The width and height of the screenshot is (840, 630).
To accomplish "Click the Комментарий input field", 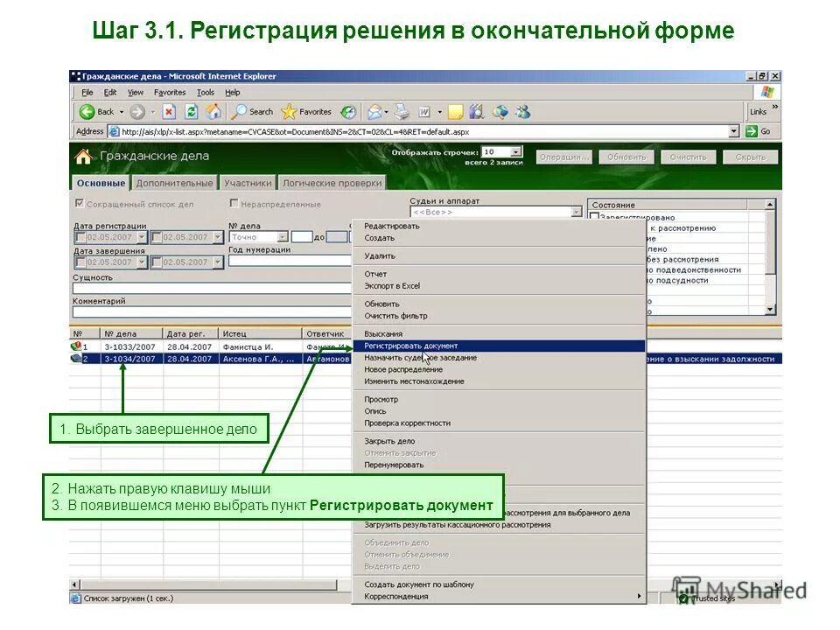I will click(x=212, y=311).
